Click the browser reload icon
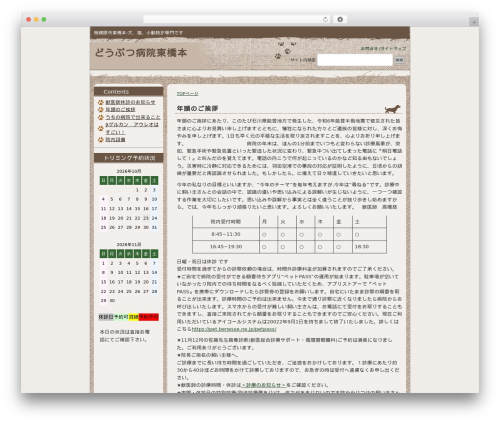Viewport: 500px width, 423px height. click(x=325, y=19)
